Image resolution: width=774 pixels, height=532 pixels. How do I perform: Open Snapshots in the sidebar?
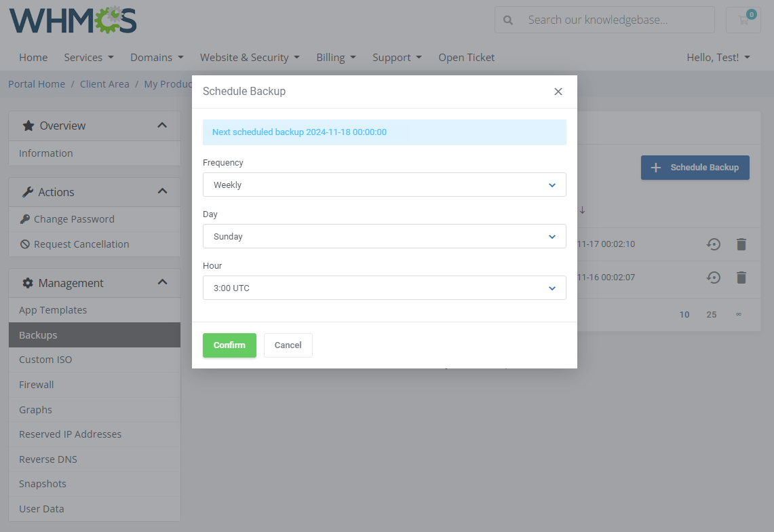pyautogui.click(x=94, y=484)
